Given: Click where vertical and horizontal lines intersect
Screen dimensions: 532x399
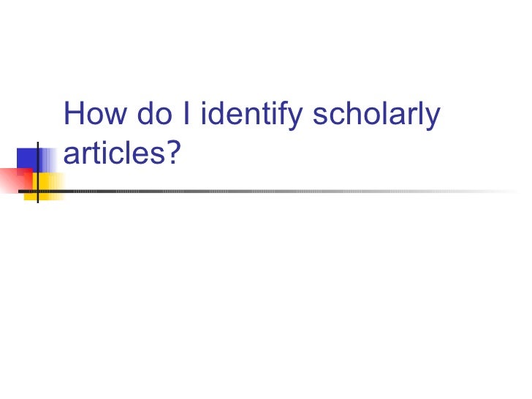Looking at the screenshot, I should pos(38,191).
